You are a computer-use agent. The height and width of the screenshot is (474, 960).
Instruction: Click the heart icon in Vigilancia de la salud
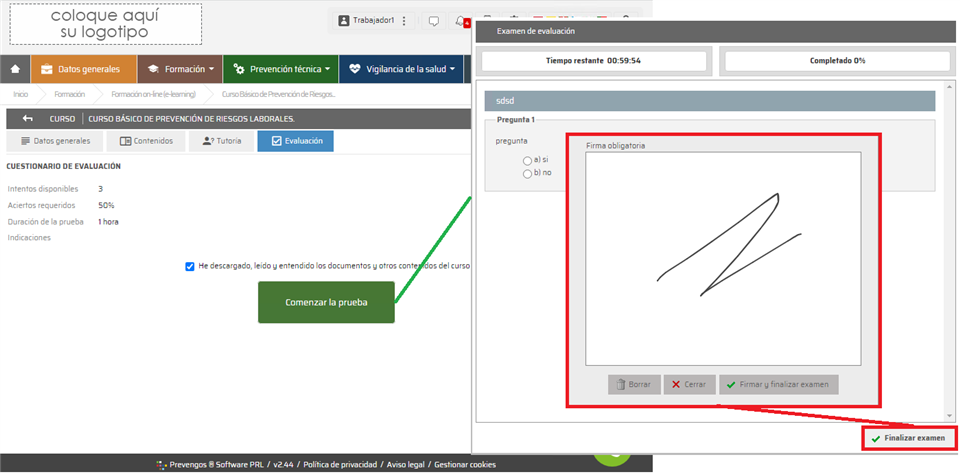(x=355, y=69)
